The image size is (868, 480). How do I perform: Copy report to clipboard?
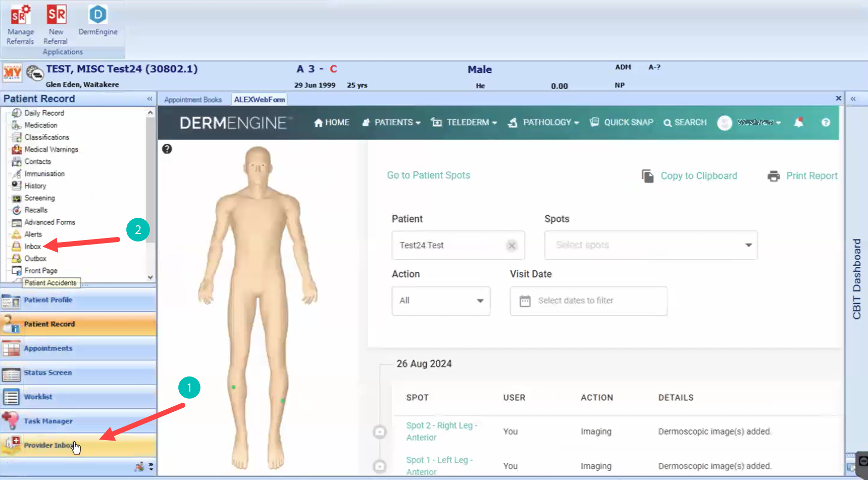(689, 176)
